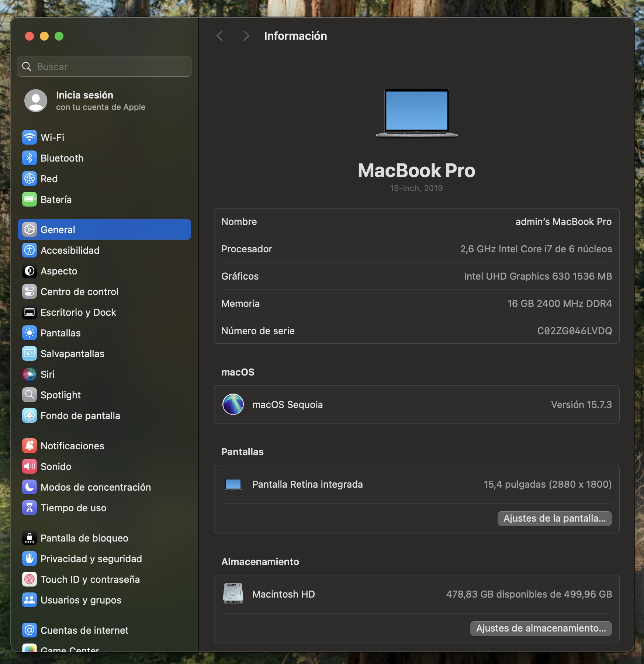644x664 pixels.
Task: Select the macOS Sequoia version row
Action: click(x=416, y=405)
